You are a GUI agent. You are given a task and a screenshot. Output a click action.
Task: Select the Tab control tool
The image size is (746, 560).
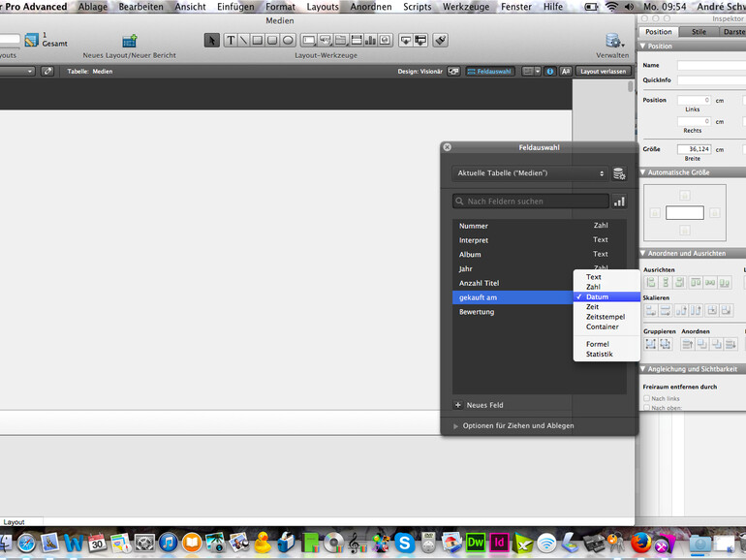[x=341, y=41]
